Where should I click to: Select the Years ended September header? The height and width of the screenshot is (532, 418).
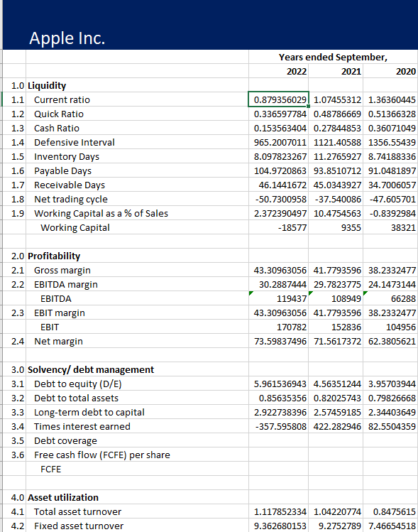tap(333, 57)
